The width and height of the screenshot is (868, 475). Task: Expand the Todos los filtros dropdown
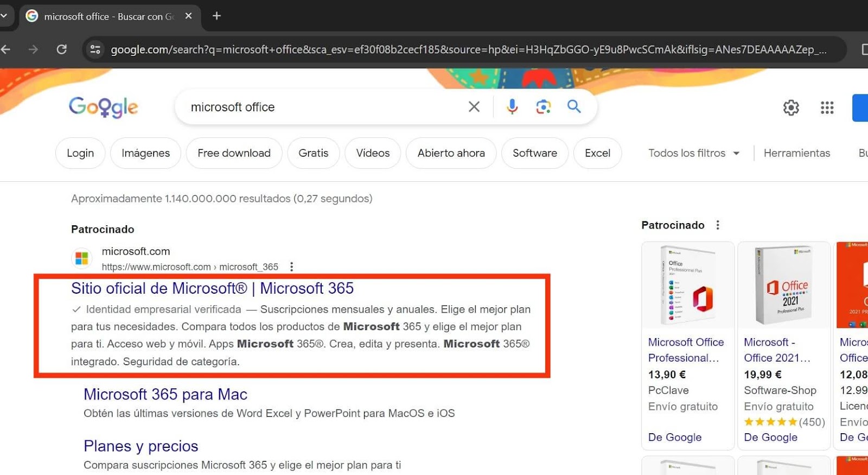(694, 153)
